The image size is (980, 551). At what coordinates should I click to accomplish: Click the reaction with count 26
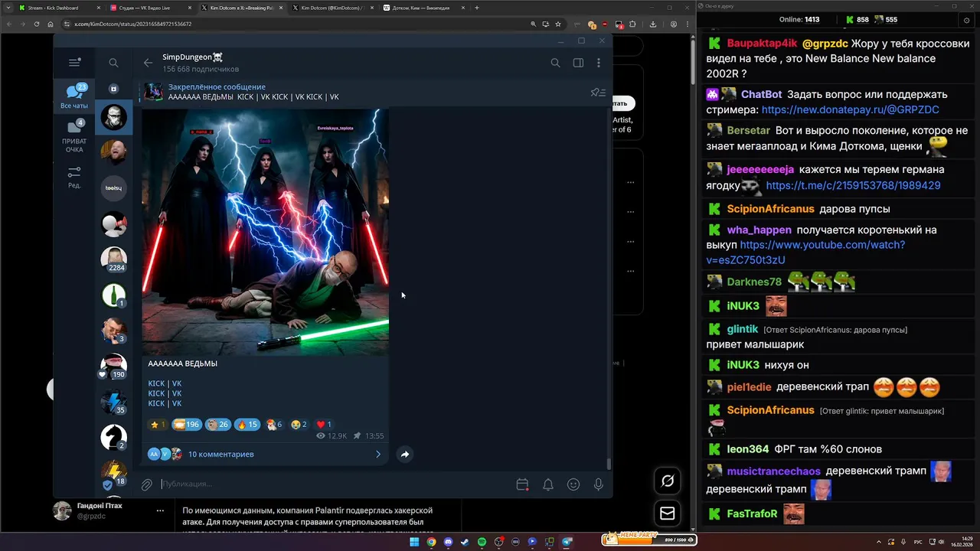(218, 424)
